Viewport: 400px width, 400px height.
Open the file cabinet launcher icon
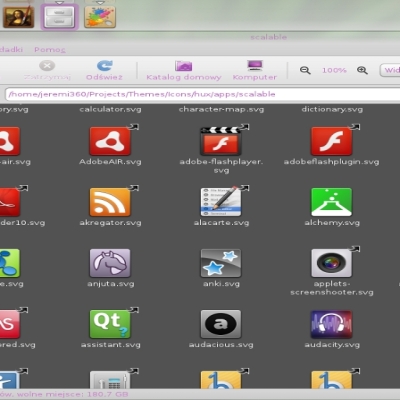59,17
